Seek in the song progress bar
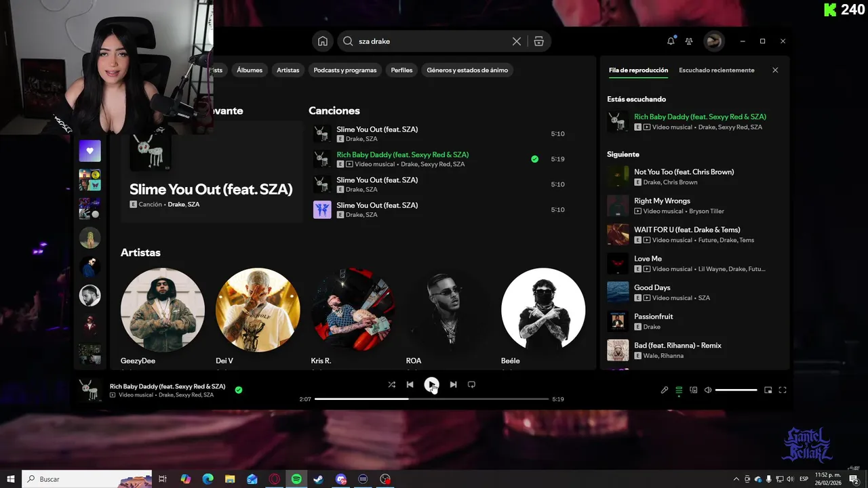 [x=431, y=399]
